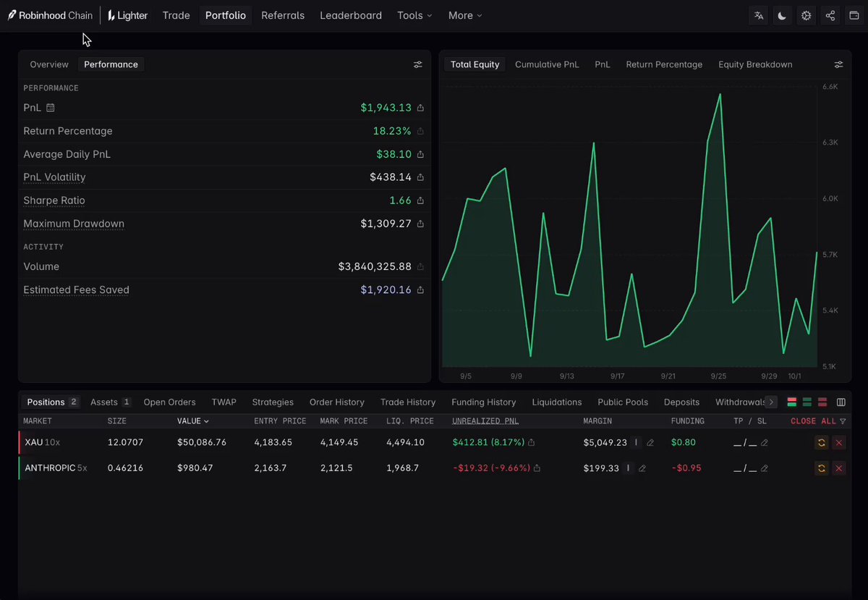Edit TP/SL for the ANTHROPIC position

coord(765,468)
